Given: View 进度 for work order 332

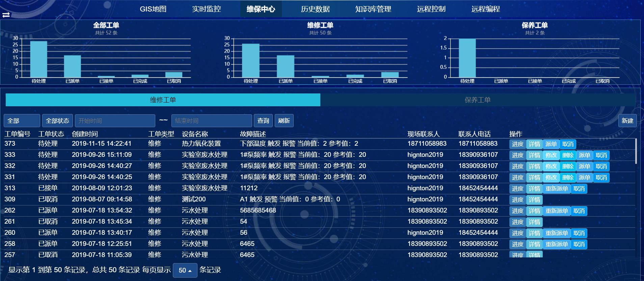Looking at the screenshot, I should [x=517, y=166].
